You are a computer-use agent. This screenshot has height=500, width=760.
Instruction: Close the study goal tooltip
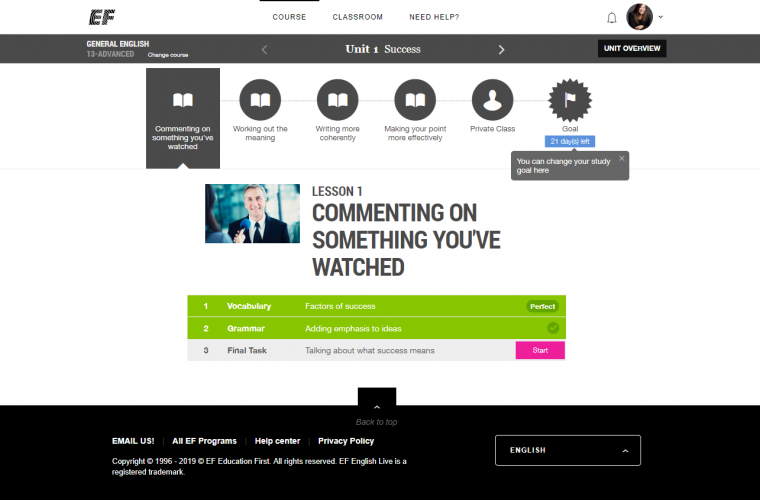point(621,158)
